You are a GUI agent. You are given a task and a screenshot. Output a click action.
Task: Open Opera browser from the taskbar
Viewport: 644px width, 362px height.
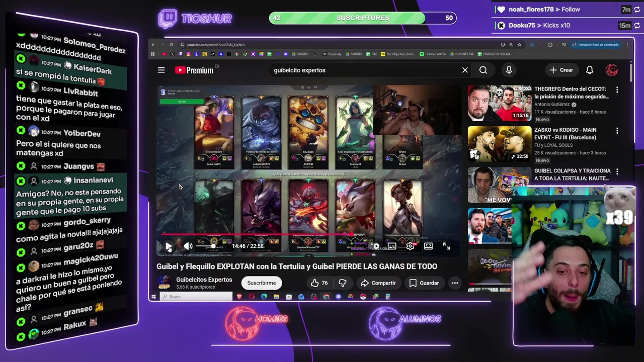coord(252,297)
